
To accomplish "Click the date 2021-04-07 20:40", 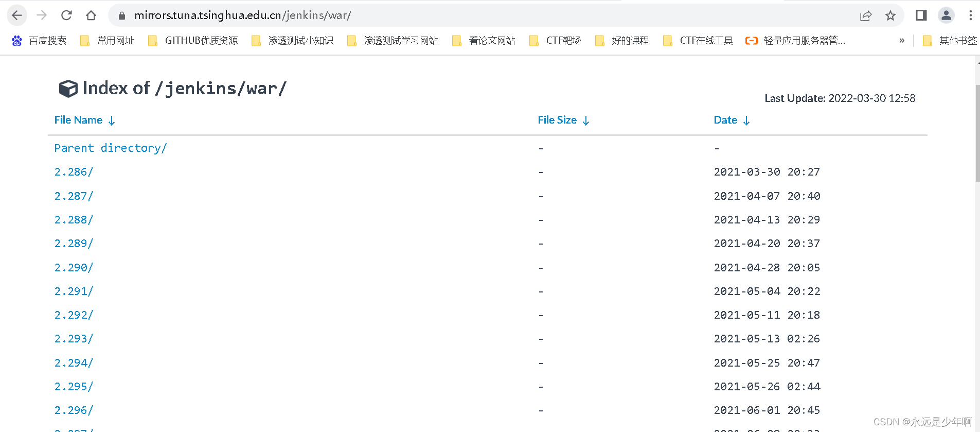I will pyautogui.click(x=767, y=196).
